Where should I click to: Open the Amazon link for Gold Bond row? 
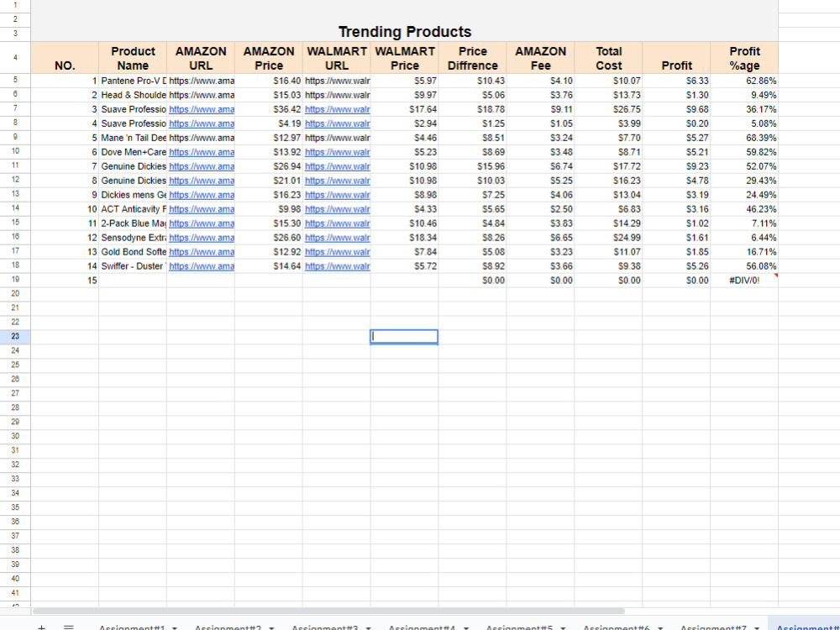pos(202,252)
